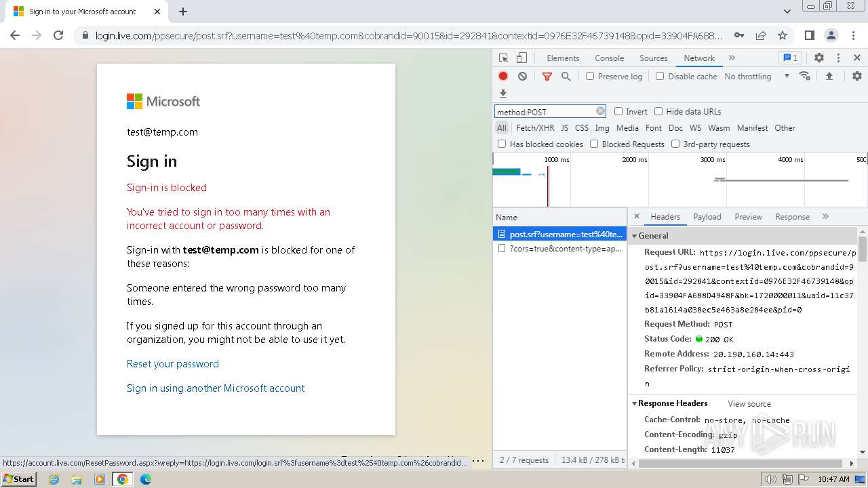868x488 pixels.
Task: Tick the Invert filter checkbox
Action: (x=618, y=112)
